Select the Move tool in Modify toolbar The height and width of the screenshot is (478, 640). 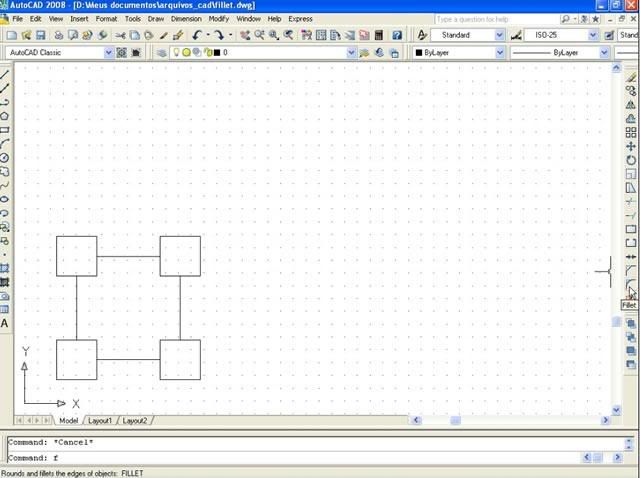click(x=631, y=146)
